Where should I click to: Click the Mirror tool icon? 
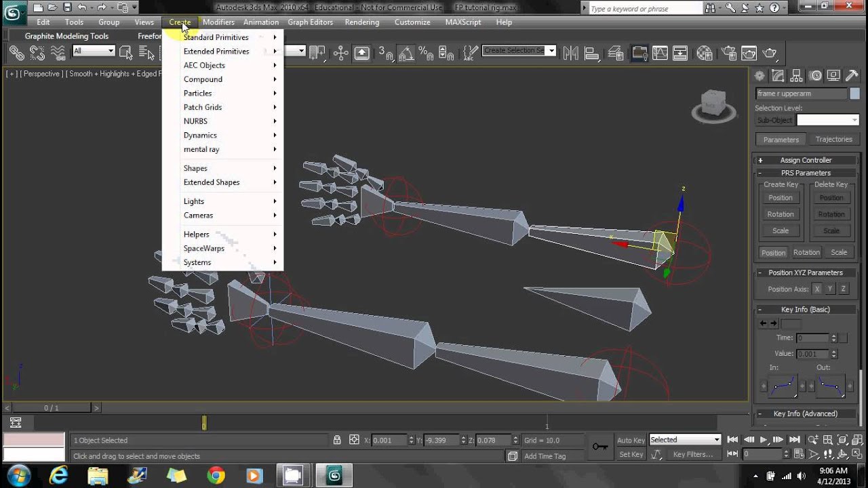pos(570,53)
